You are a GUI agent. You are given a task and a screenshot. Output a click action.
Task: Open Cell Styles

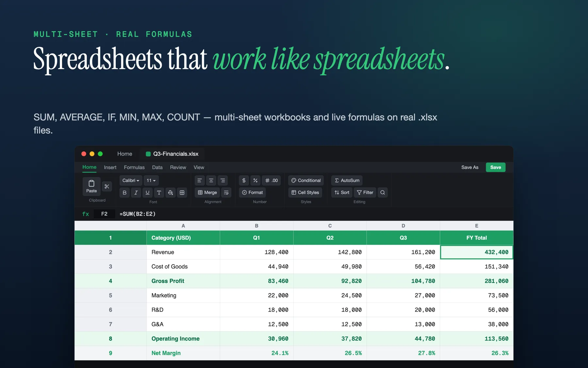tap(305, 193)
